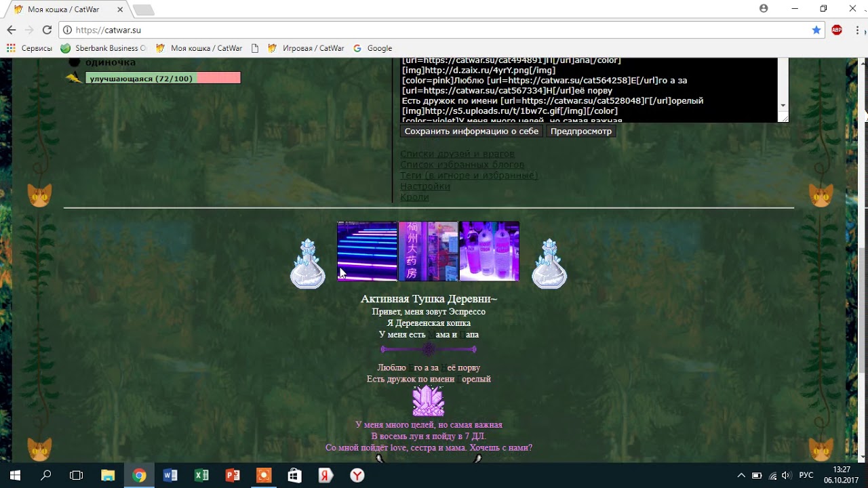
Task: Click the улучшающаяся (72/100) health bar
Action: [x=163, y=79]
